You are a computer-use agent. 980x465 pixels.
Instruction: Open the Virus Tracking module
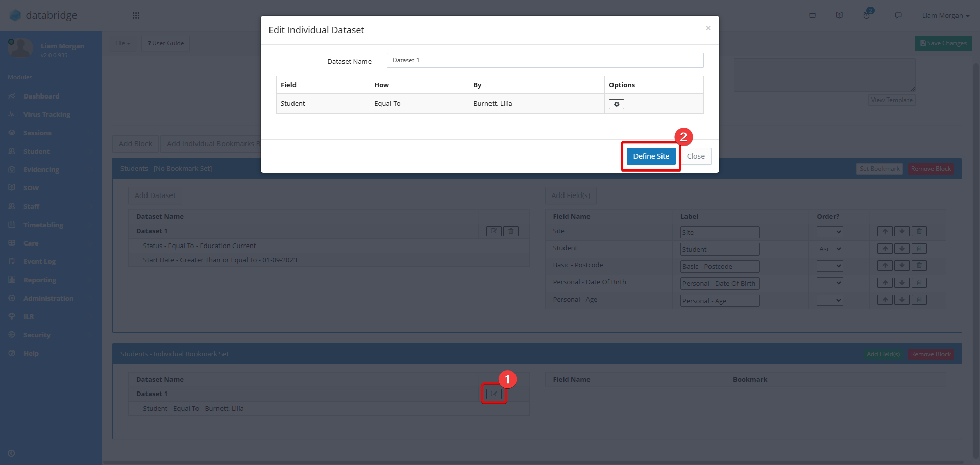pyautogui.click(x=47, y=114)
